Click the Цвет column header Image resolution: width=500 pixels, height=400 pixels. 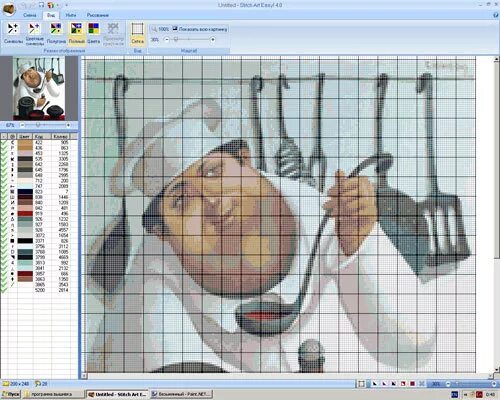25,136
